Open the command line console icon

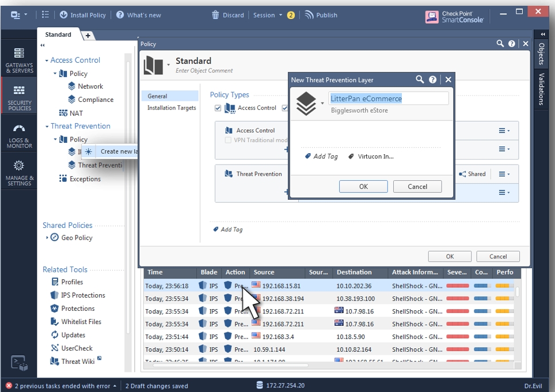(x=18, y=362)
